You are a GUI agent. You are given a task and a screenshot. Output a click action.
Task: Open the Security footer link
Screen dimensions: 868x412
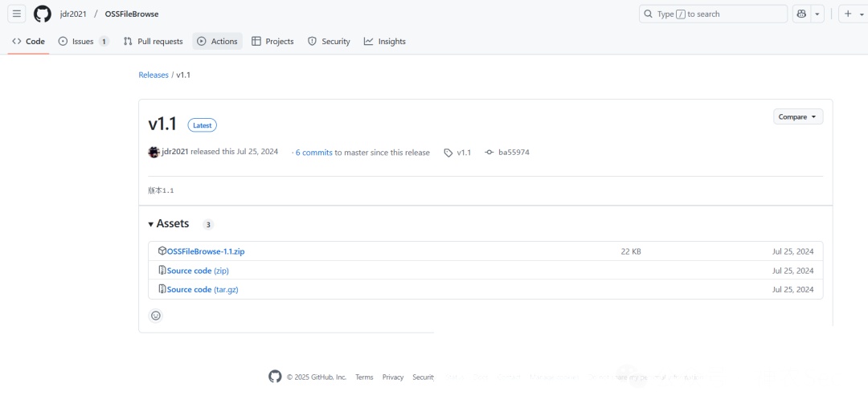[424, 377]
